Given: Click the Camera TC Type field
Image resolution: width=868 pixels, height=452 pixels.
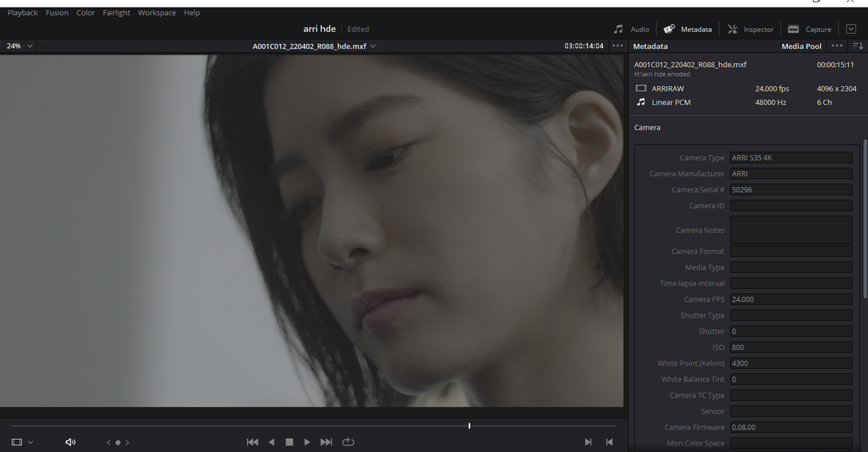Looking at the screenshot, I should point(791,395).
